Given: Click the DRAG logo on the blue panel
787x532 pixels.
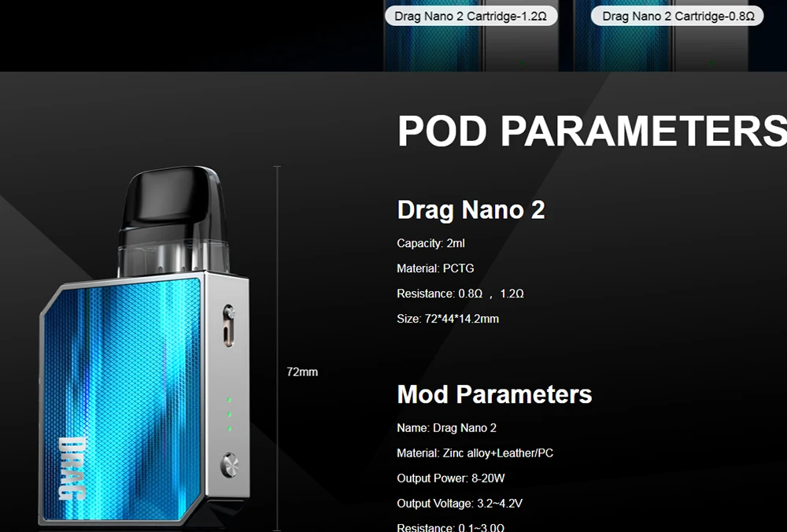Looking at the screenshot, I should tap(72, 468).
